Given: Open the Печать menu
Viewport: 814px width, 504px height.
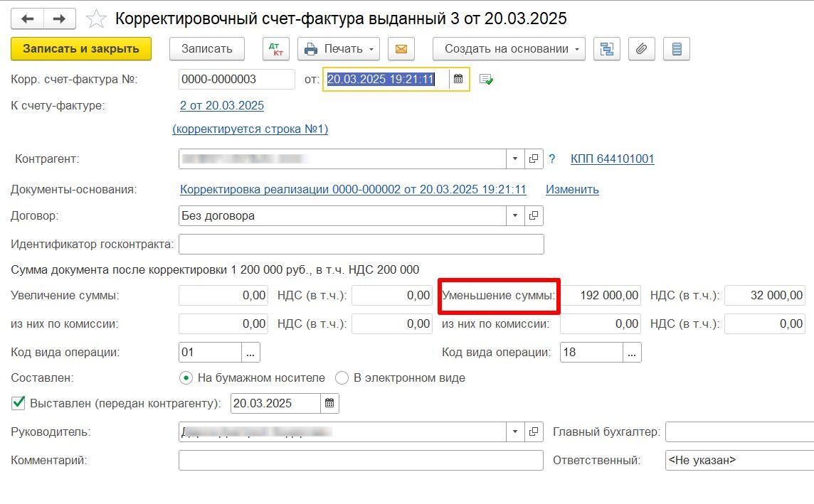Looking at the screenshot, I should (339, 49).
